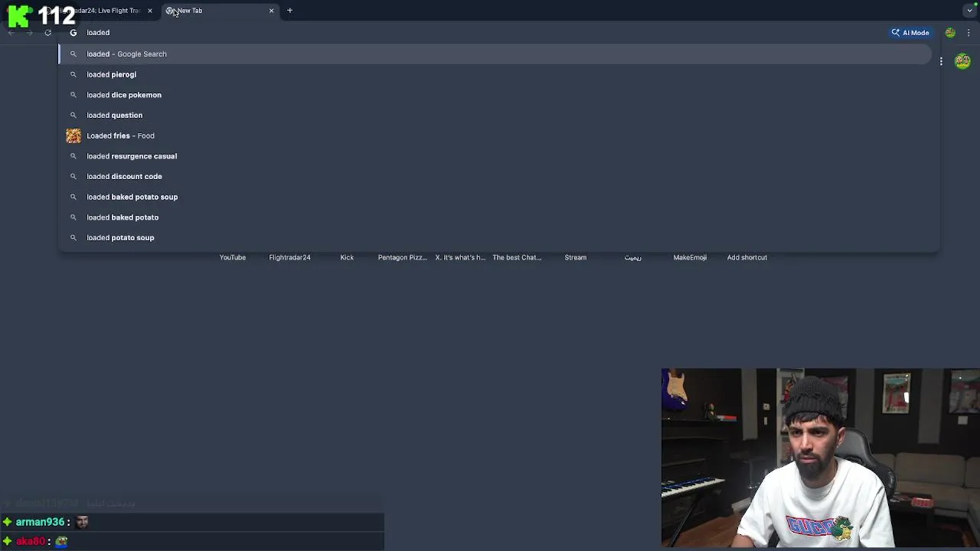
Task: Open the Kick shortcut
Action: [347, 257]
